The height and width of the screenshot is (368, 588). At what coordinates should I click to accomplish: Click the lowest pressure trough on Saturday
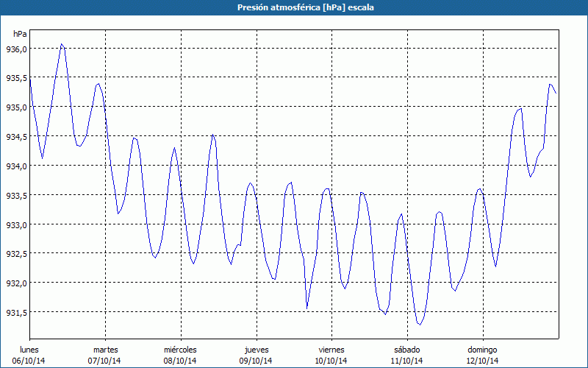click(419, 324)
